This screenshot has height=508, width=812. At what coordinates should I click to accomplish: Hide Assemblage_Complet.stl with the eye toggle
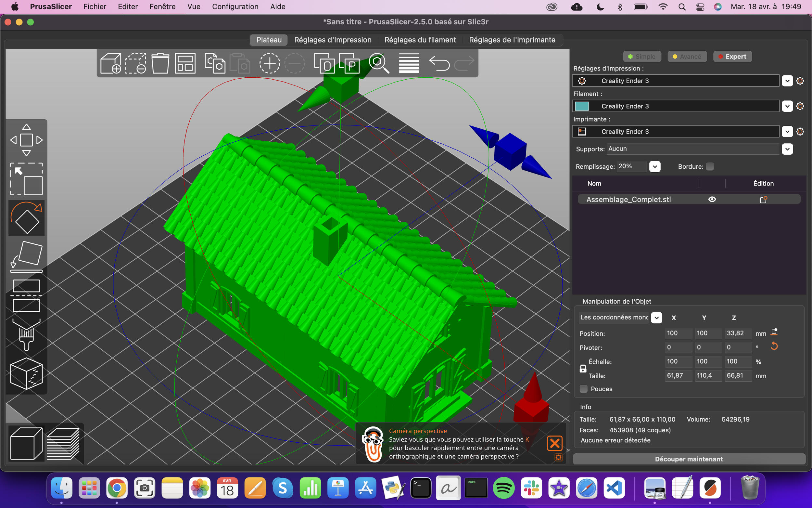coord(712,199)
